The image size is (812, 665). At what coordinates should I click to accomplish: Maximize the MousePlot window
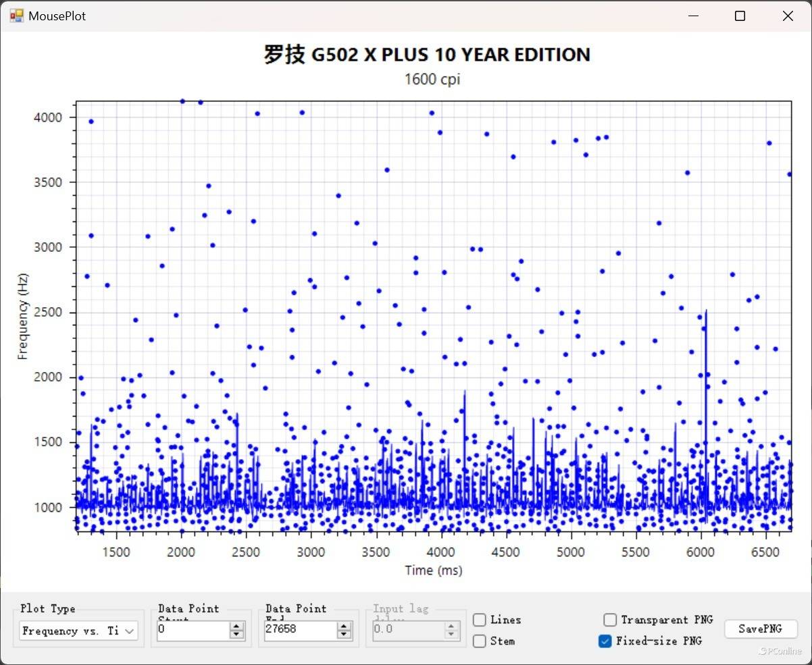(x=740, y=16)
